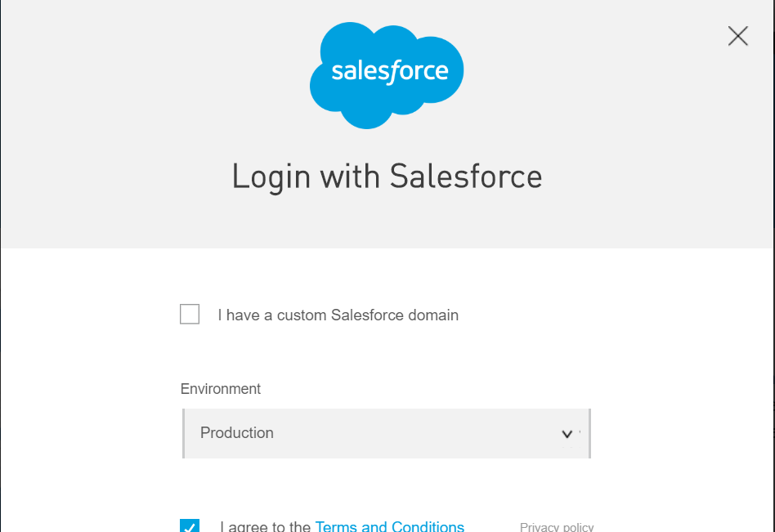Open the Privacy policy link
Screen dimensions: 775x532
click(557, 527)
